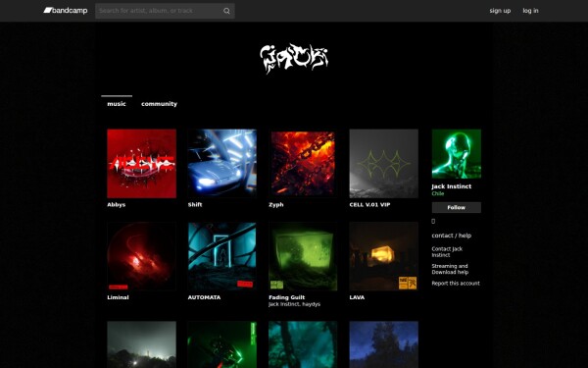Open the log in link
Viewport: 588px width, 368px height.
[x=530, y=11]
